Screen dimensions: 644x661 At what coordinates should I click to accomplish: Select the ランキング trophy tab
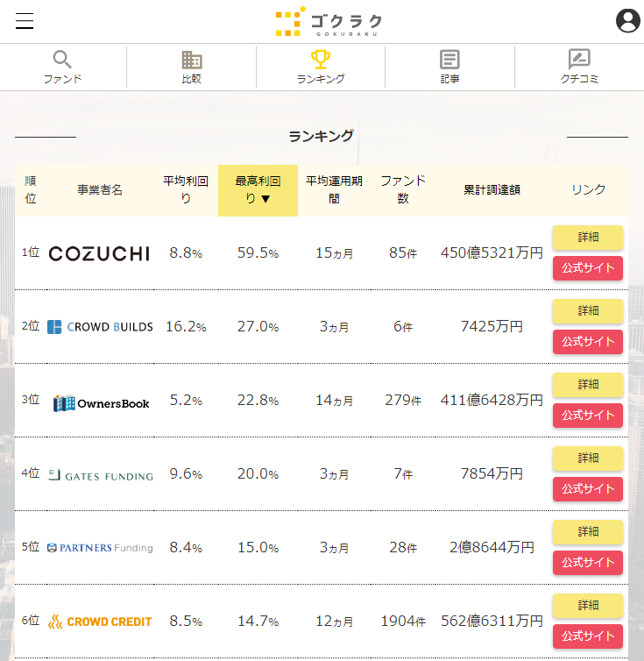click(321, 67)
